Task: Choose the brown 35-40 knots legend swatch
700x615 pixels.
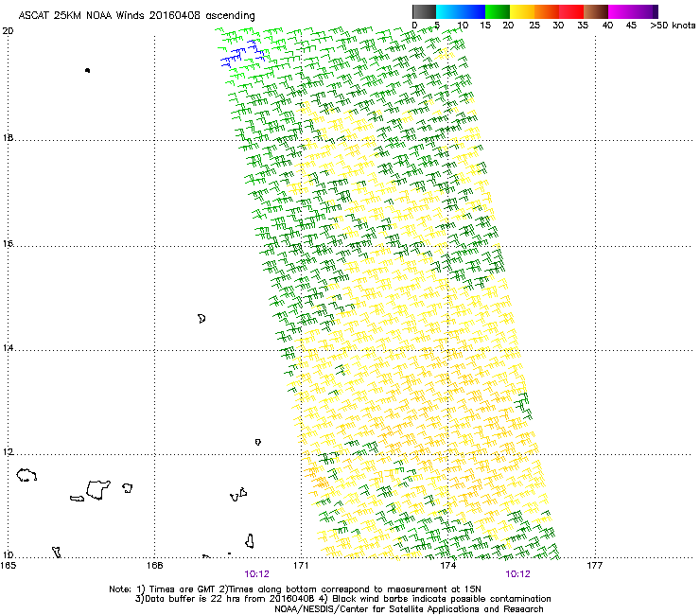Action: tap(596, 11)
